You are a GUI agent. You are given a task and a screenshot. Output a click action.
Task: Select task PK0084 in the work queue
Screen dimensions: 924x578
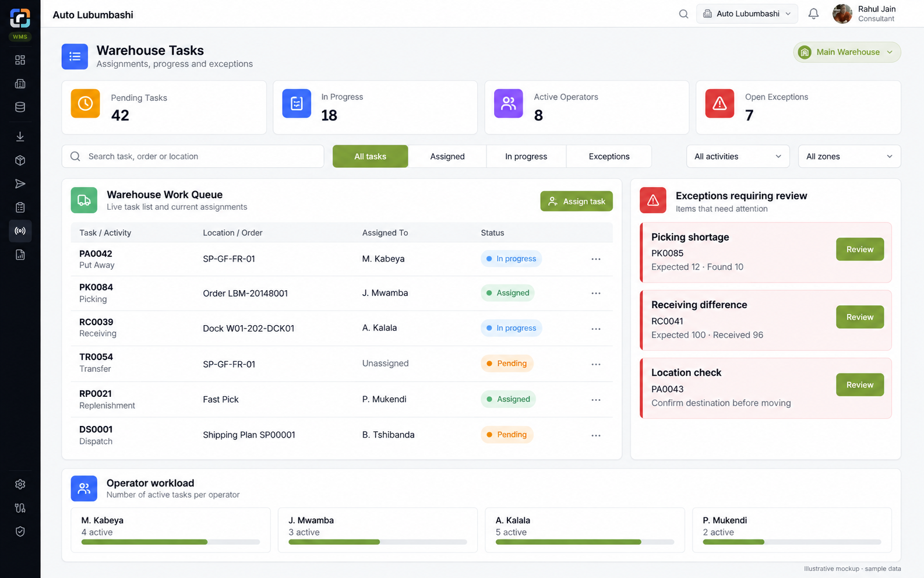pos(341,293)
